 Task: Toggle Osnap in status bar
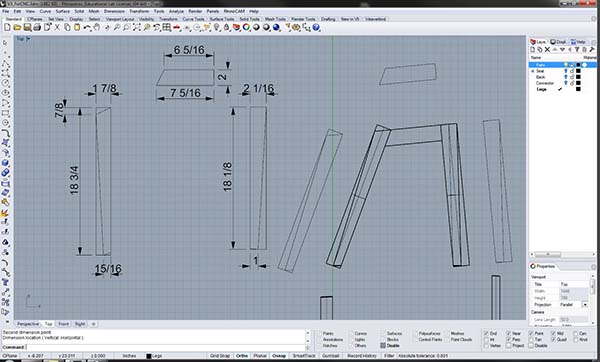point(279,356)
